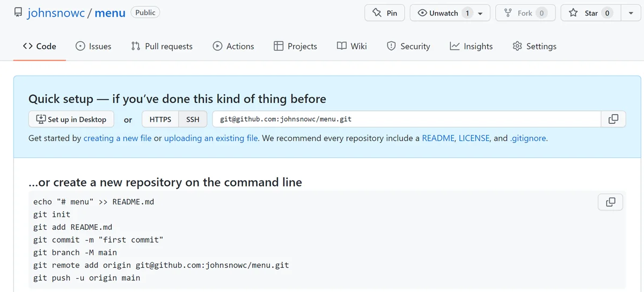This screenshot has height=292, width=644.
Task: Click the Public visibility badge
Action: [x=145, y=12]
